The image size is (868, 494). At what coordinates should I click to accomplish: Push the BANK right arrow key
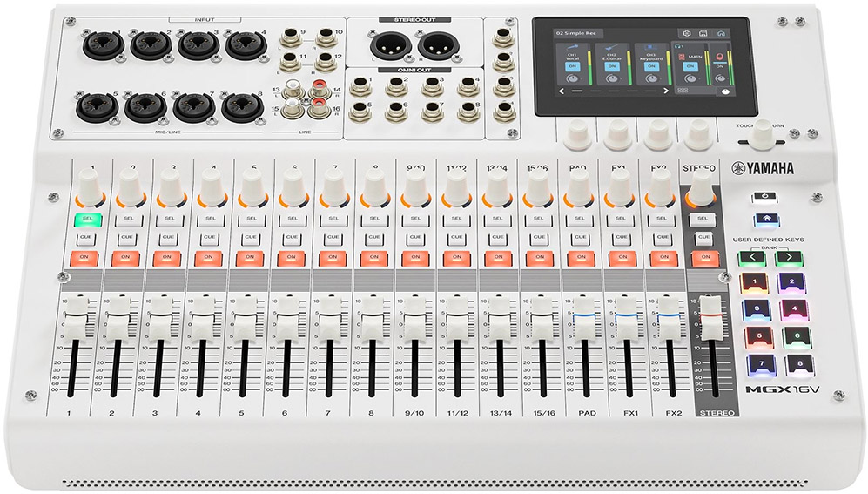790,258
